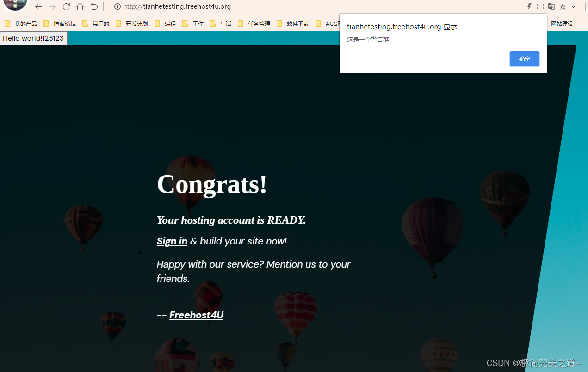Bookmark page with star icon
The image size is (588, 372).
click(563, 6)
